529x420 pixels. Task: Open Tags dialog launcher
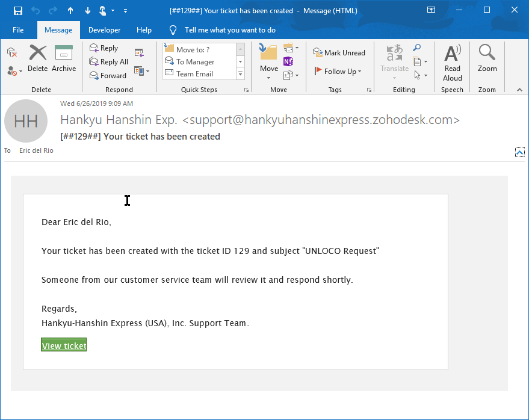click(369, 90)
